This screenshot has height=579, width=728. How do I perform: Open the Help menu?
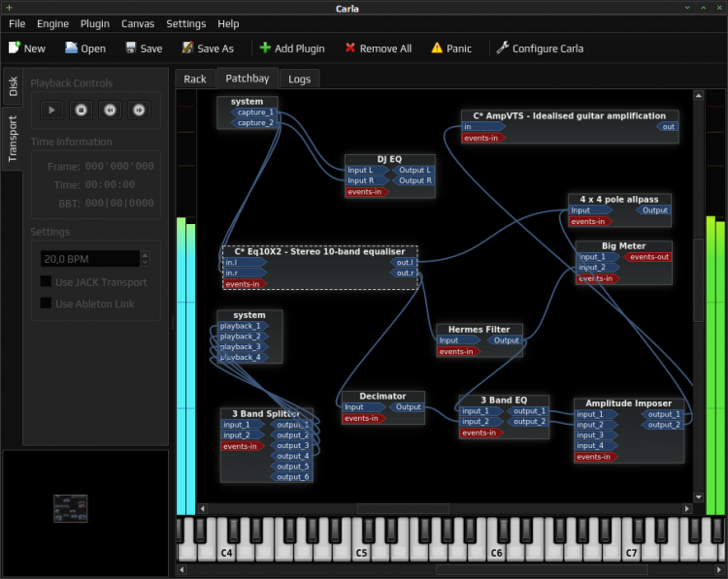[228, 23]
